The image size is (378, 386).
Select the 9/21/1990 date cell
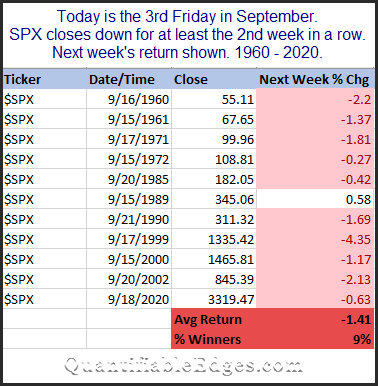[129, 219]
